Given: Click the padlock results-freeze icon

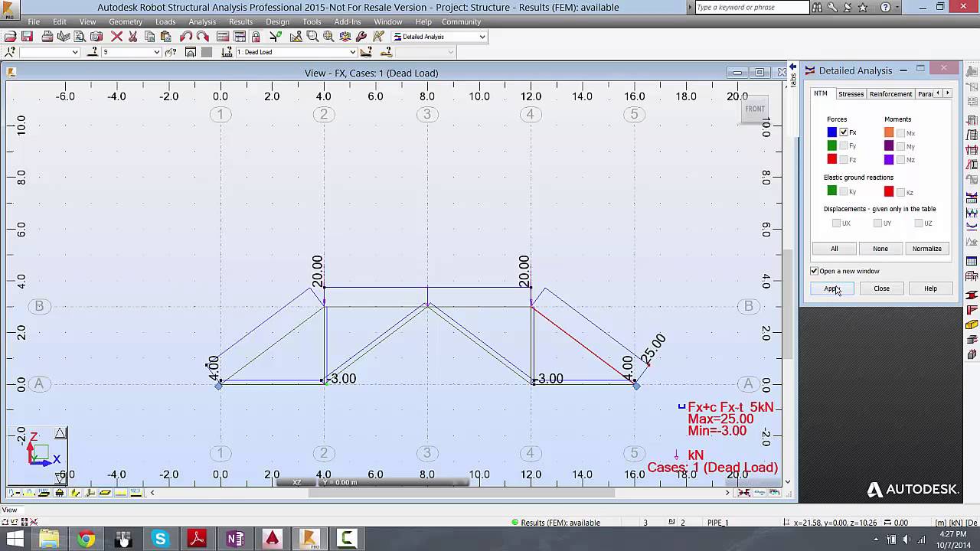Looking at the screenshot, I should (x=256, y=37).
